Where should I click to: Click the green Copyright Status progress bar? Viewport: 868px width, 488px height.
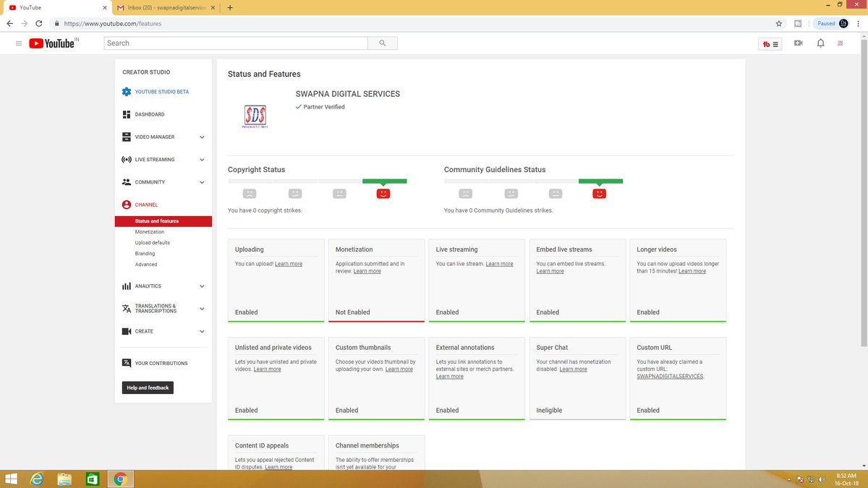tap(384, 181)
